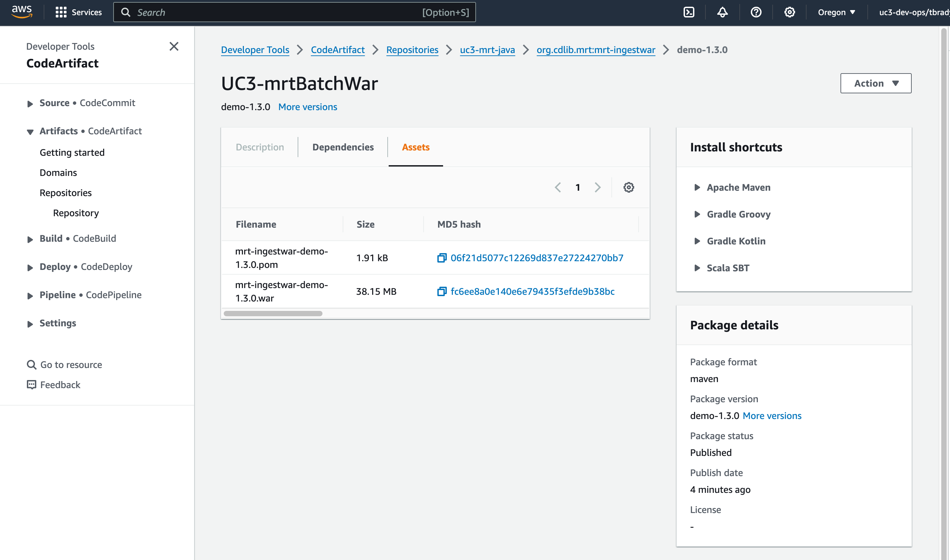The width and height of the screenshot is (950, 560).
Task: Open assets table preferences gear
Action: tap(628, 187)
